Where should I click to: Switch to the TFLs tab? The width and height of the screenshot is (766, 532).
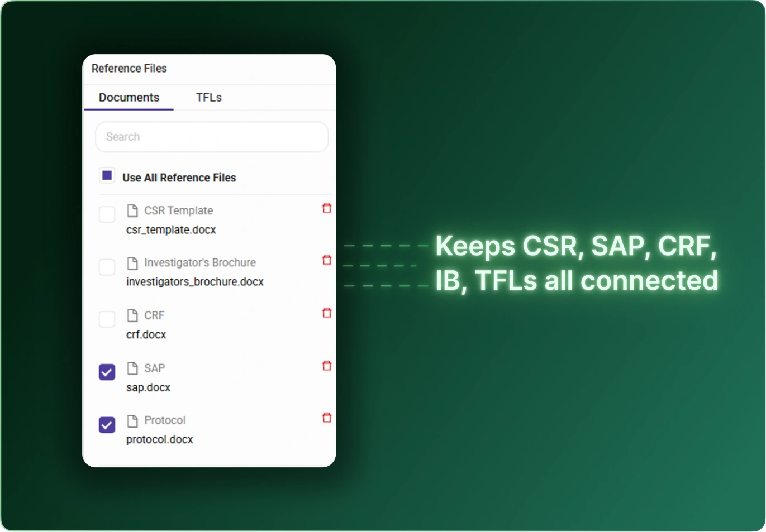208,98
